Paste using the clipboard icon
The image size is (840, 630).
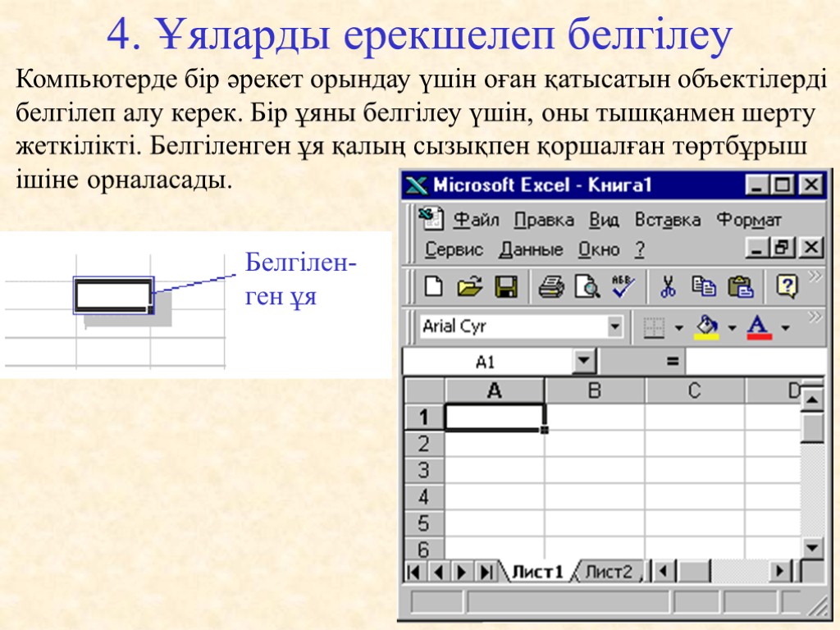coord(741,286)
